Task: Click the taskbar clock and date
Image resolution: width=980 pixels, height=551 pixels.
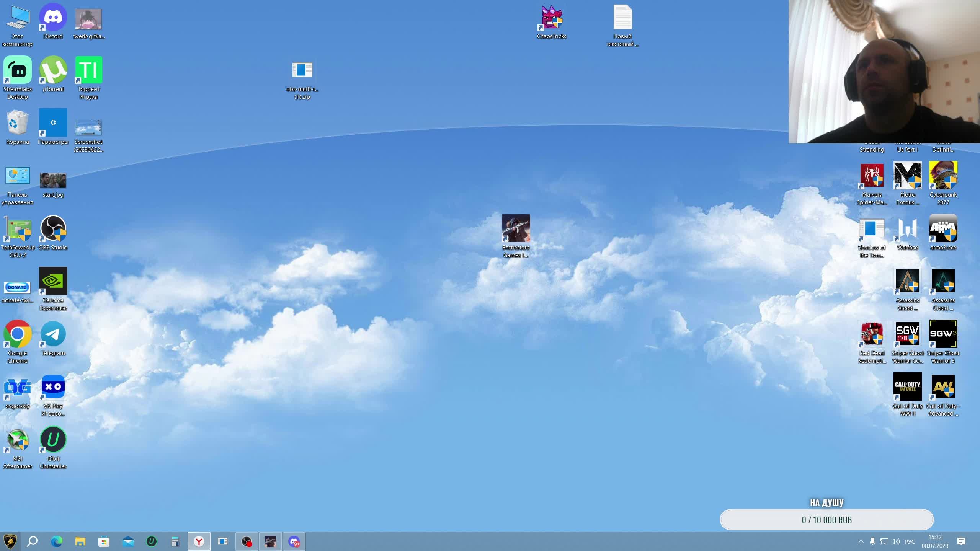Action: click(x=935, y=541)
